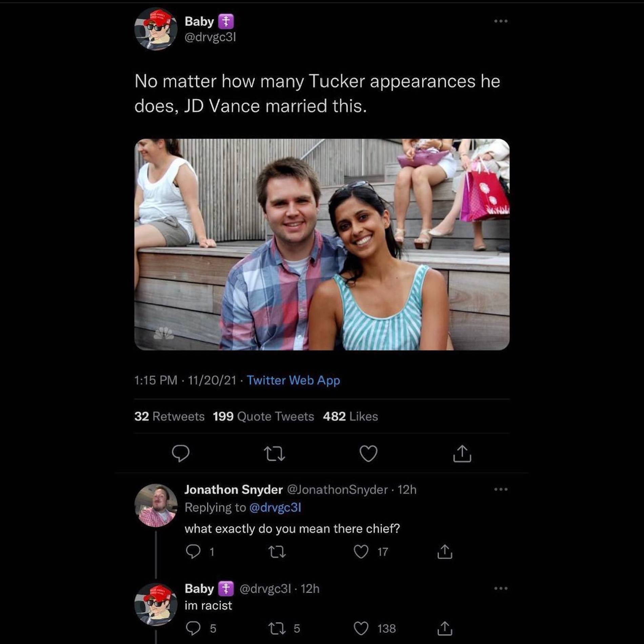Show the 482 Likes list
644x644 pixels.
350,416
